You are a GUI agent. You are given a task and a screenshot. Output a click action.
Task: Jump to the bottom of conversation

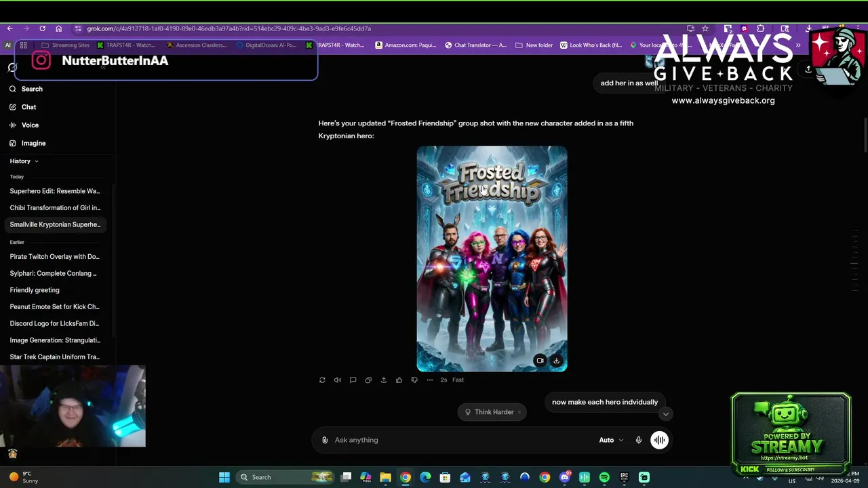pyautogui.click(x=665, y=414)
